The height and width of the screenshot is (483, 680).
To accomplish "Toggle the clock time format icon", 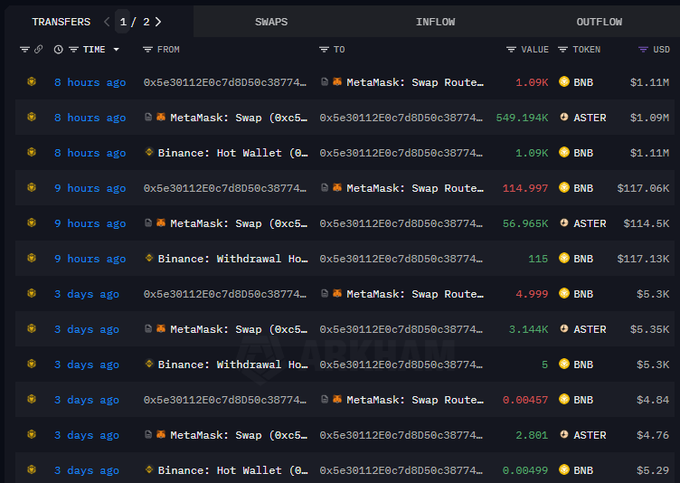I will coord(58,49).
